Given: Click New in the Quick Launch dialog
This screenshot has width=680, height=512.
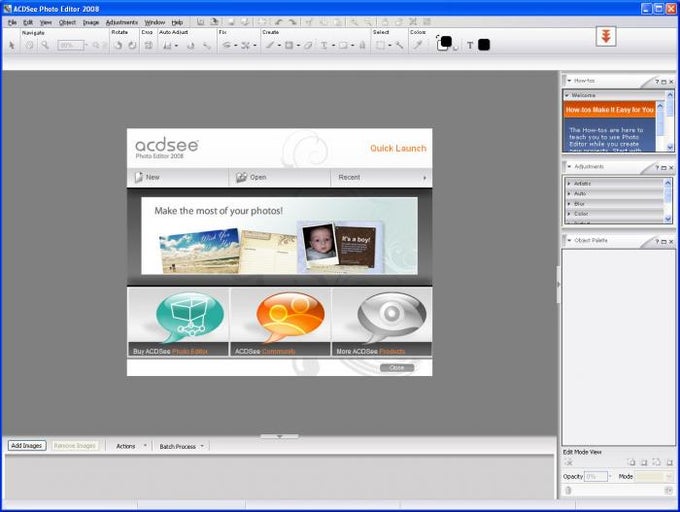Looking at the screenshot, I should point(178,177).
